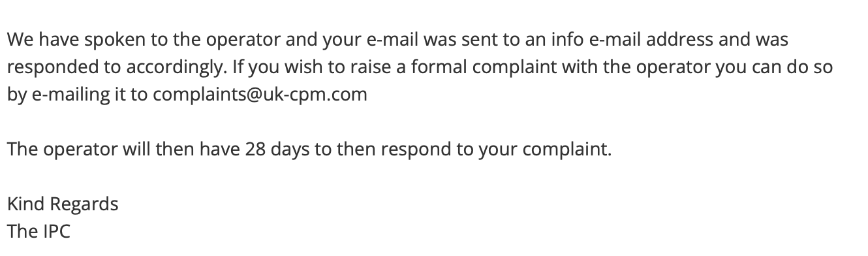Click the word "IPC" in the signature
This screenshot has height=256, width=868.
[x=56, y=231]
